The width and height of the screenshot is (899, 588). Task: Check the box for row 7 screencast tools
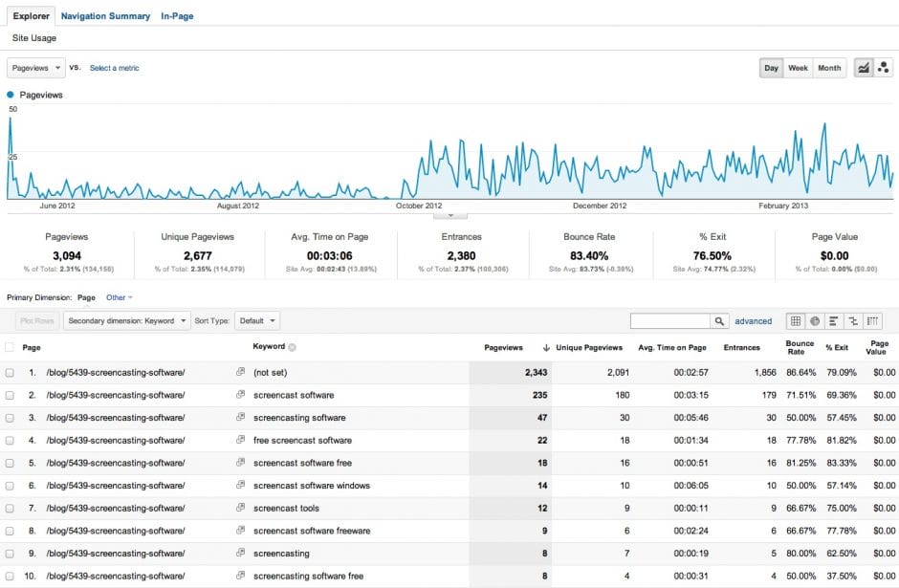point(10,509)
